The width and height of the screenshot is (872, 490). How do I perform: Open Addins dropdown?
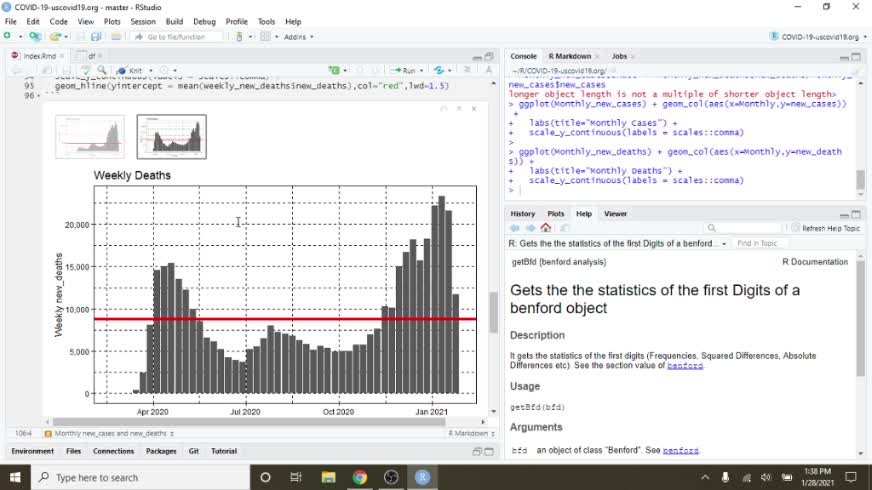coord(299,37)
